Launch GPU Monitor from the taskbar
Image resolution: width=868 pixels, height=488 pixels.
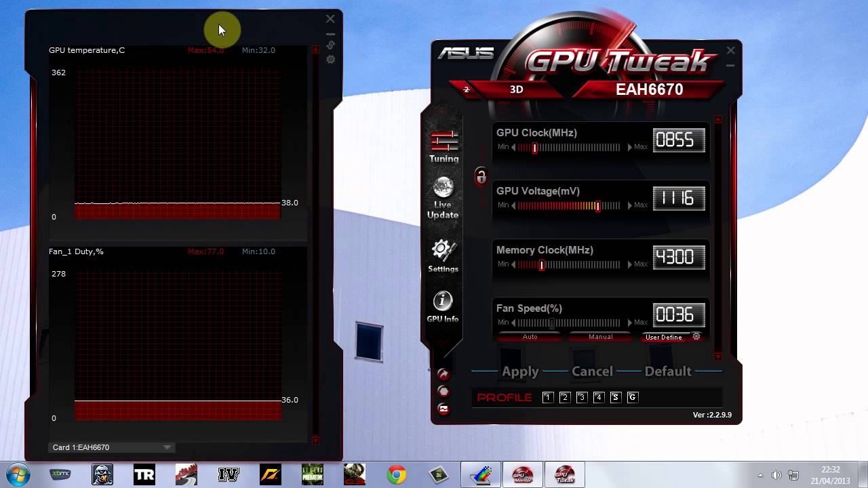(522, 474)
